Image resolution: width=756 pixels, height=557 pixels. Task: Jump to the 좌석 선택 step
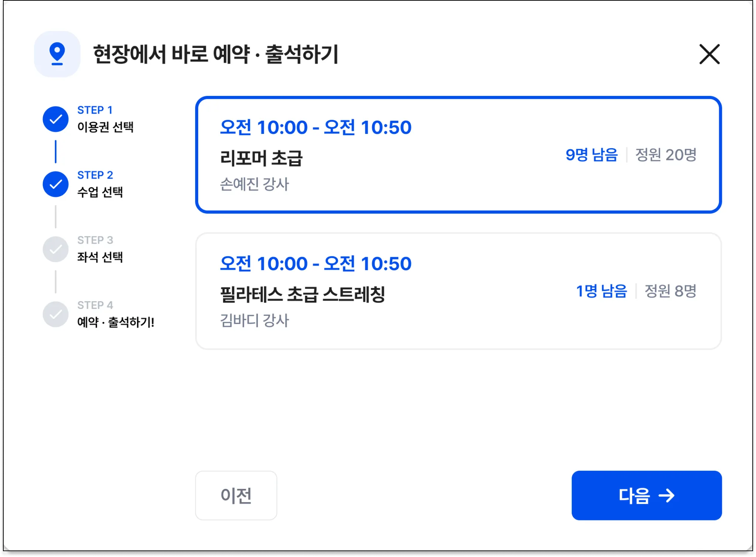coord(100,257)
